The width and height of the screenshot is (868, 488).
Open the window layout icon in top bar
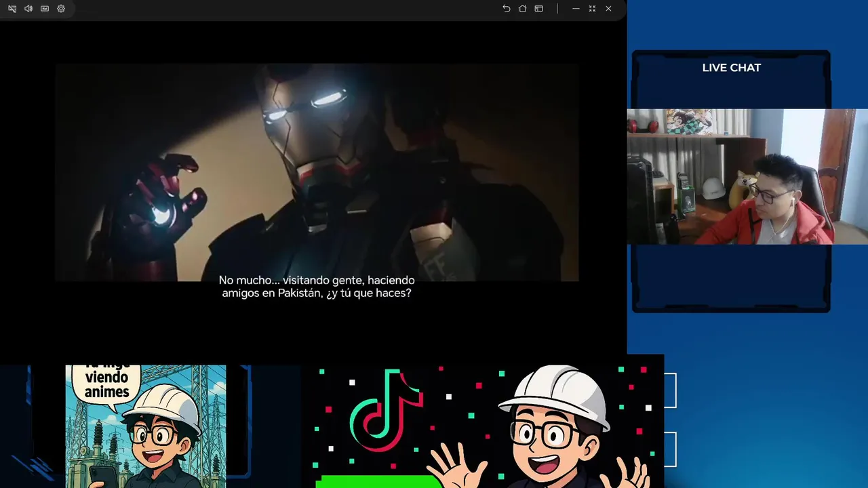pyautogui.click(x=539, y=9)
